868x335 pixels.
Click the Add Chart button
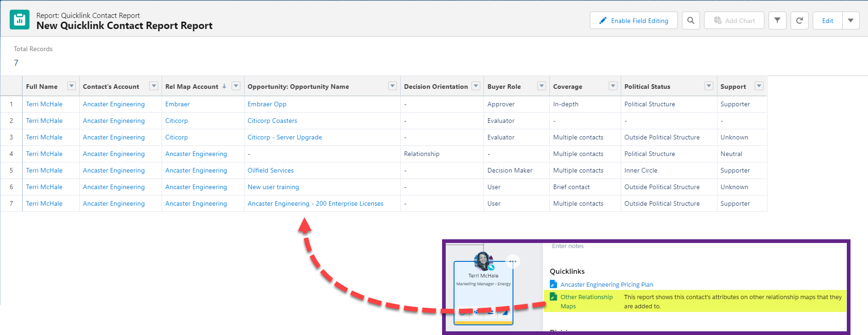click(x=734, y=21)
